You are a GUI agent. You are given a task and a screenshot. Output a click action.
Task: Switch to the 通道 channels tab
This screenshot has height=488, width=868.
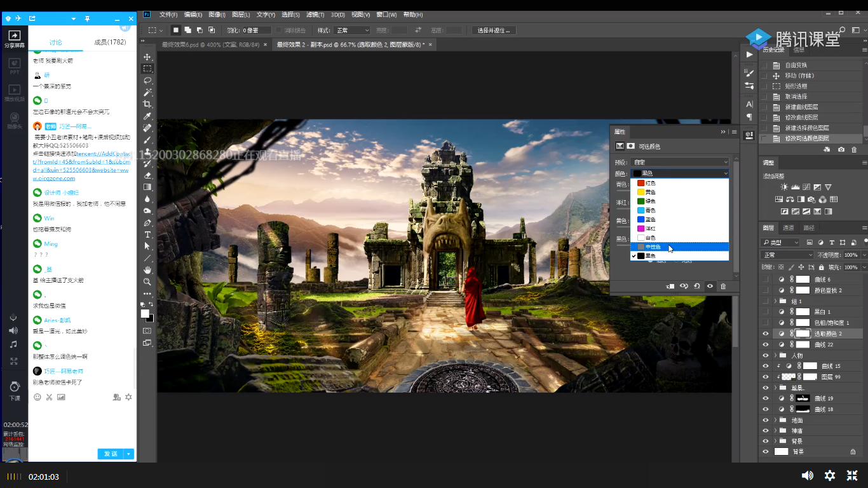coord(788,227)
